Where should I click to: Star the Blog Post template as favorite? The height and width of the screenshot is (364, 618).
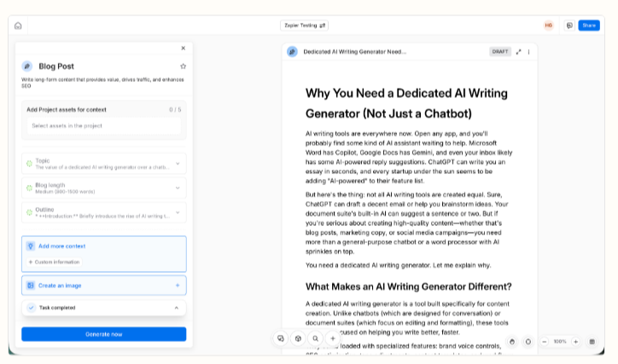(183, 66)
